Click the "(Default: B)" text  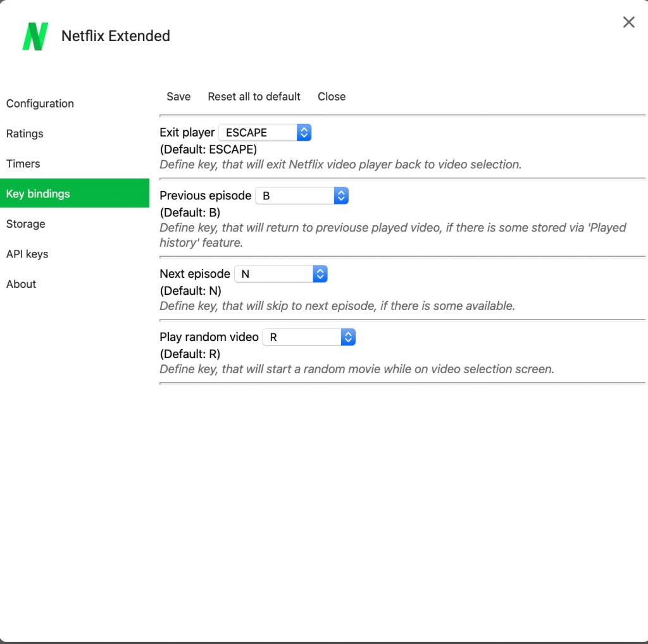coord(190,213)
